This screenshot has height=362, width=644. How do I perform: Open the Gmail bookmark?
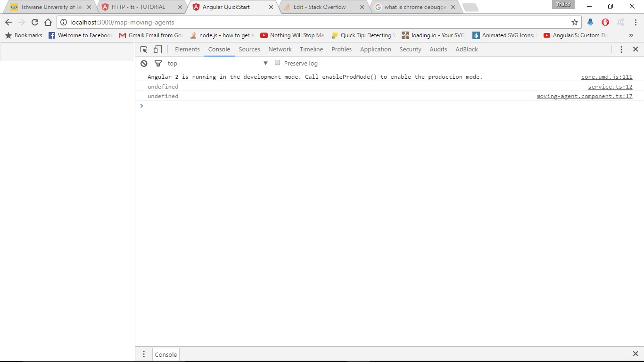pyautogui.click(x=151, y=35)
